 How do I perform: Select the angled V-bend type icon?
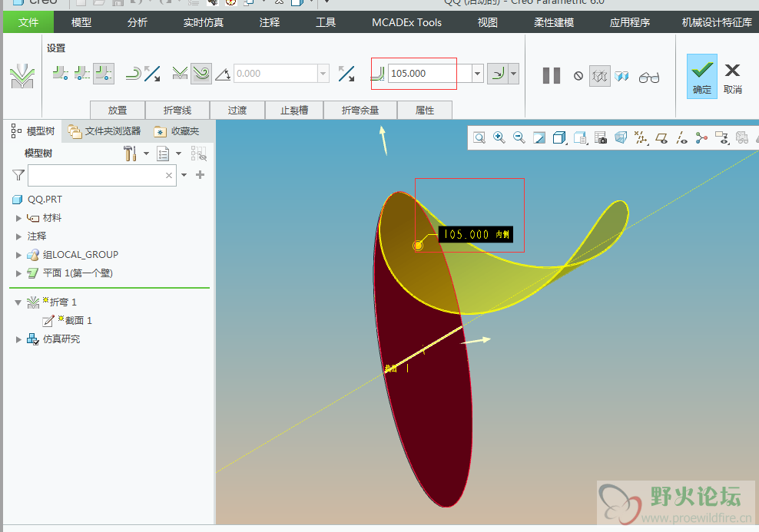pos(180,74)
